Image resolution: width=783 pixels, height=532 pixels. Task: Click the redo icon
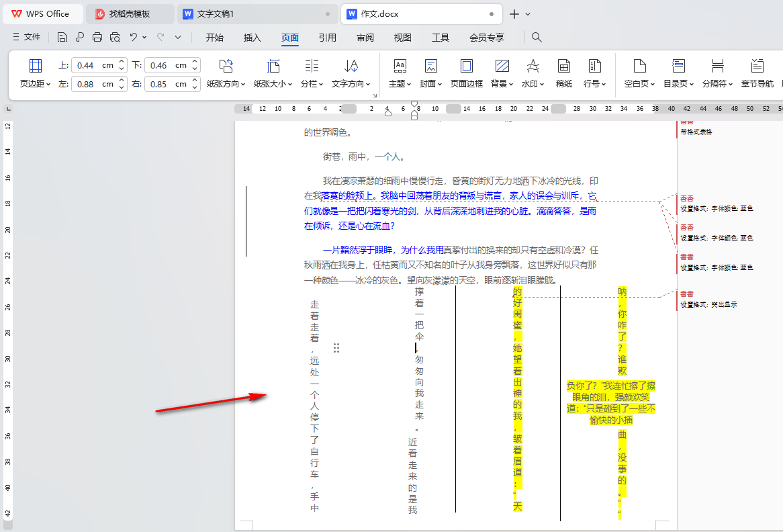coord(160,37)
